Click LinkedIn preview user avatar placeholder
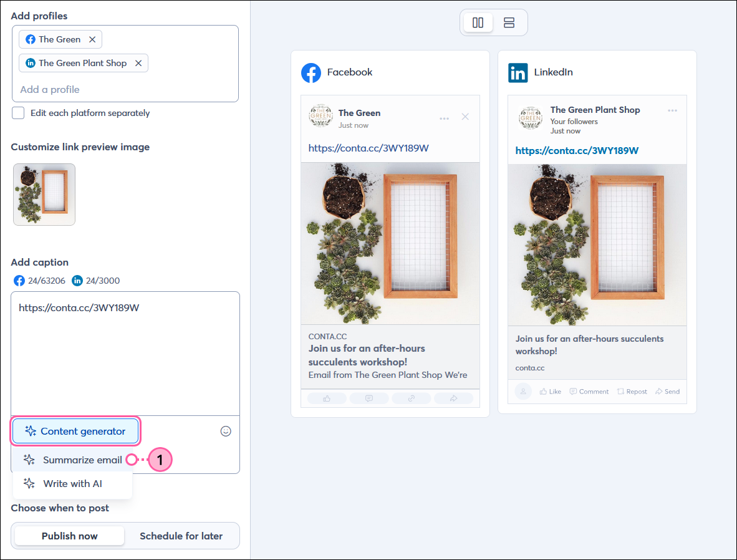The image size is (737, 560). 523,391
